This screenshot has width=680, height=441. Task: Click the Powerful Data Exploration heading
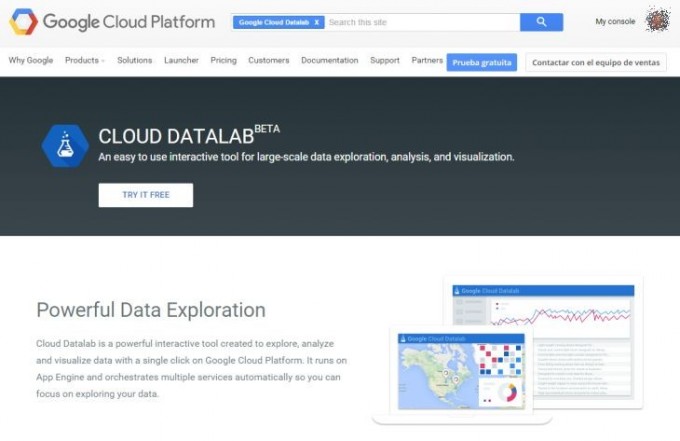pos(151,310)
